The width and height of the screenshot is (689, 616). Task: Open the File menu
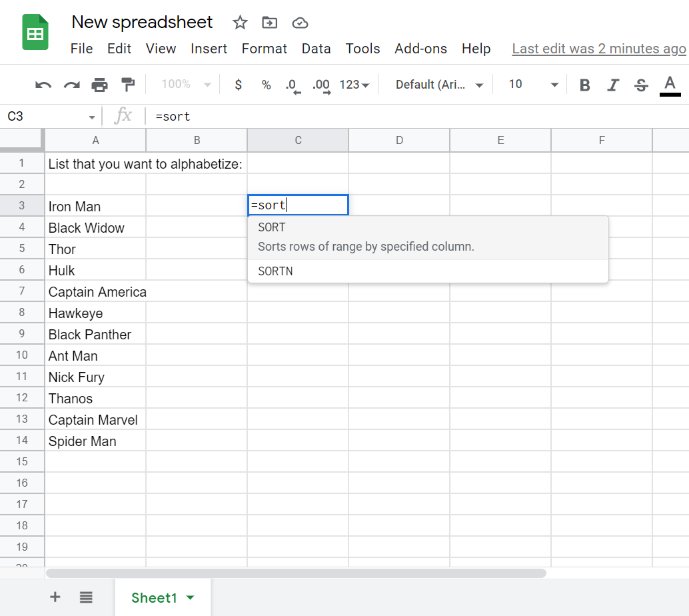pos(82,49)
